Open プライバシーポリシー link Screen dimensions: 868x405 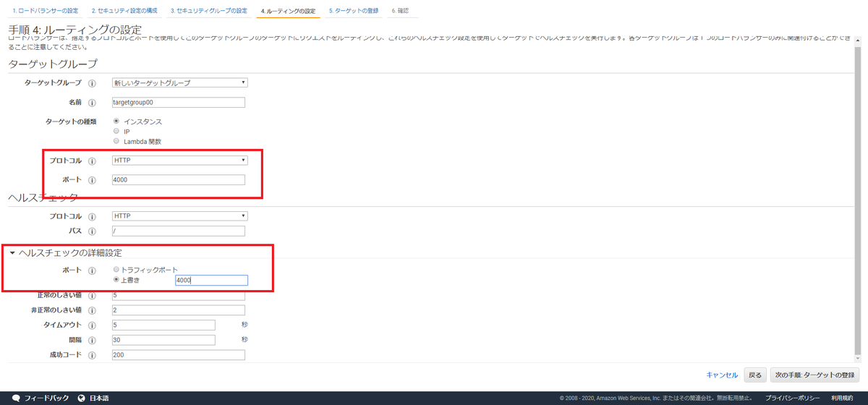(793, 398)
